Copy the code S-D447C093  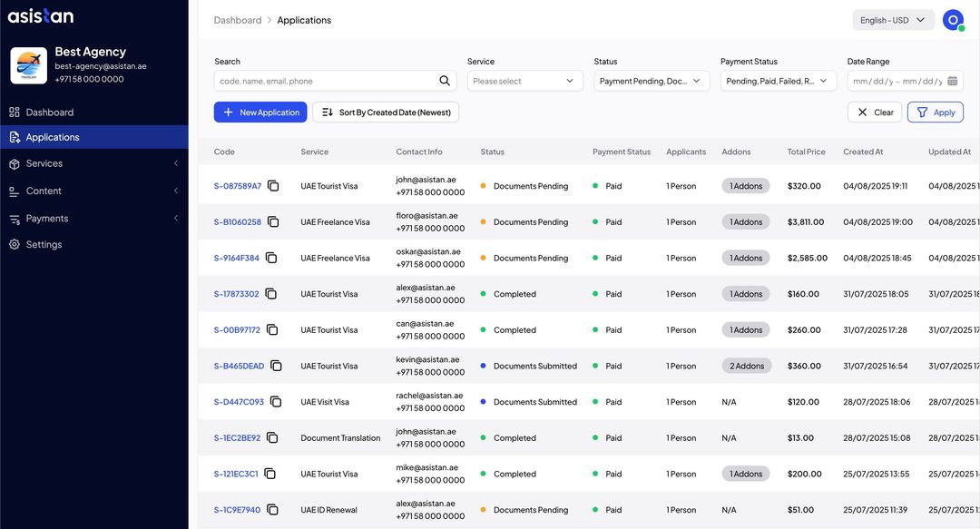coord(276,402)
